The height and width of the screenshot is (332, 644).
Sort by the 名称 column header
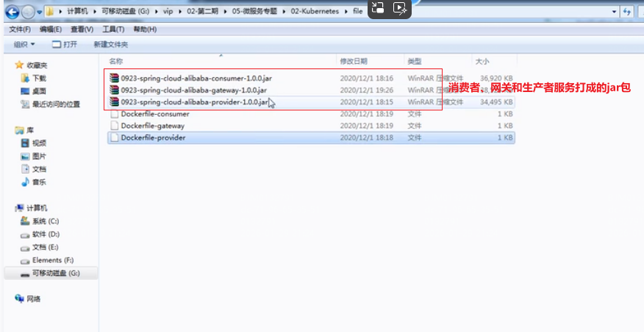(116, 61)
